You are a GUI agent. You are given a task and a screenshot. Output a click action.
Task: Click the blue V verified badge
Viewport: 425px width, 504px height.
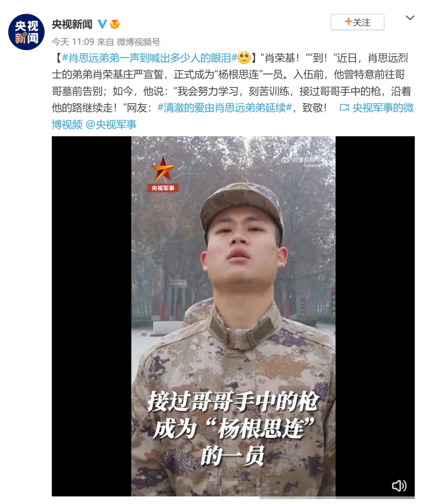pos(102,24)
